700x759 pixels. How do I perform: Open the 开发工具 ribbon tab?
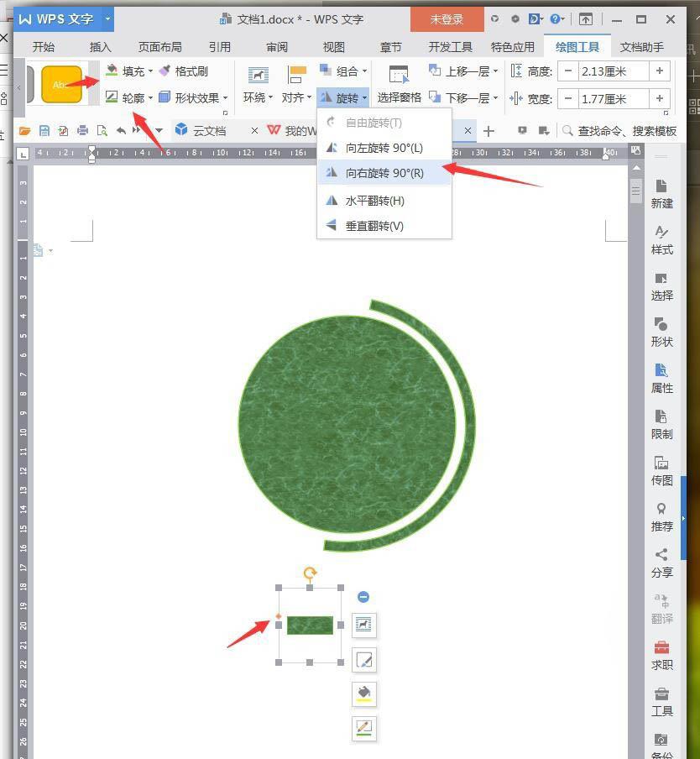pyautogui.click(x=451, y=47)
